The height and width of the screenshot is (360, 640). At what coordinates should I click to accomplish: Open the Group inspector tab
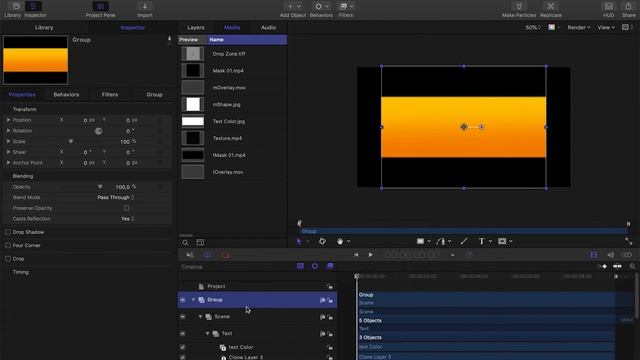tap(154, 94)
